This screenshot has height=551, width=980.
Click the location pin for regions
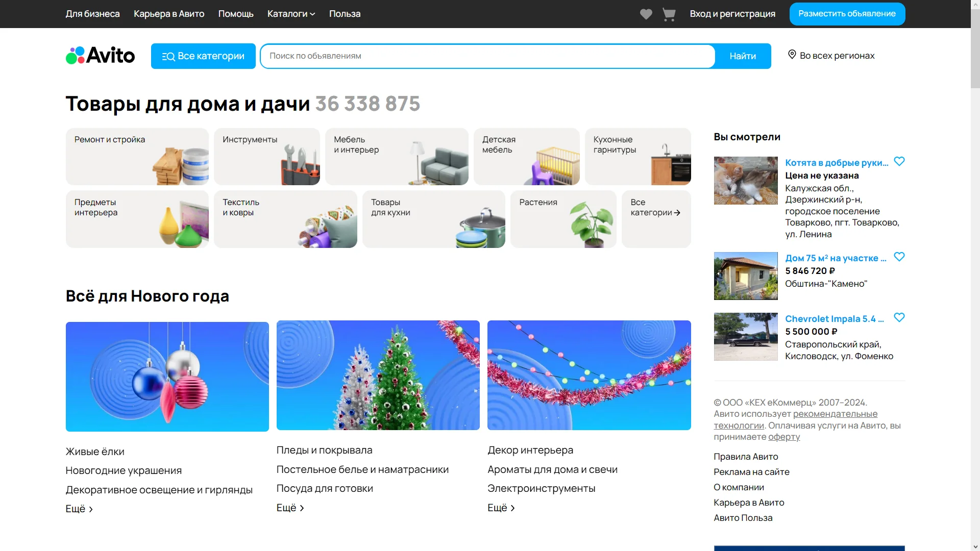[x=792, y=55]
